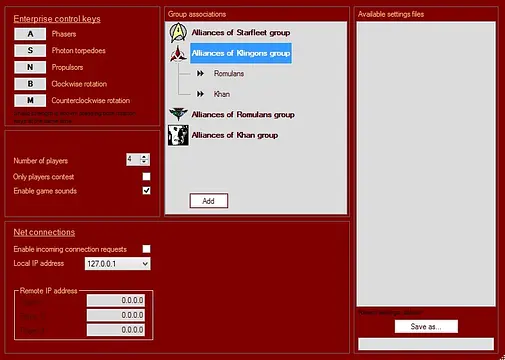Click the Local IP address label

(39, 263)
